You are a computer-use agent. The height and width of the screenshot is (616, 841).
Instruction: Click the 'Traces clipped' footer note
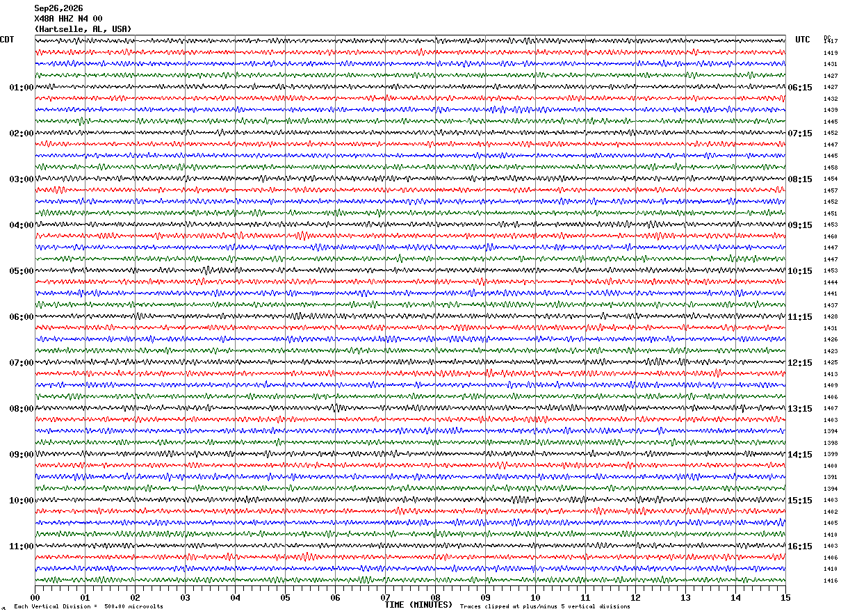545,607
